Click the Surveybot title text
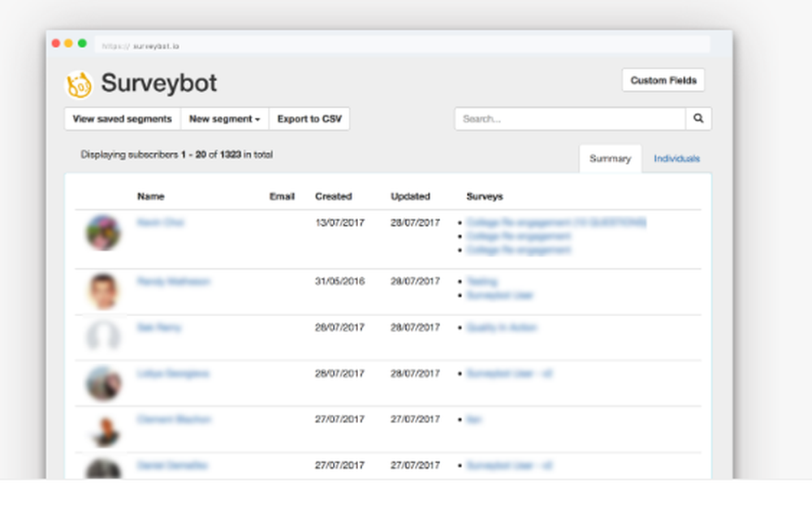 coord(159,83)
